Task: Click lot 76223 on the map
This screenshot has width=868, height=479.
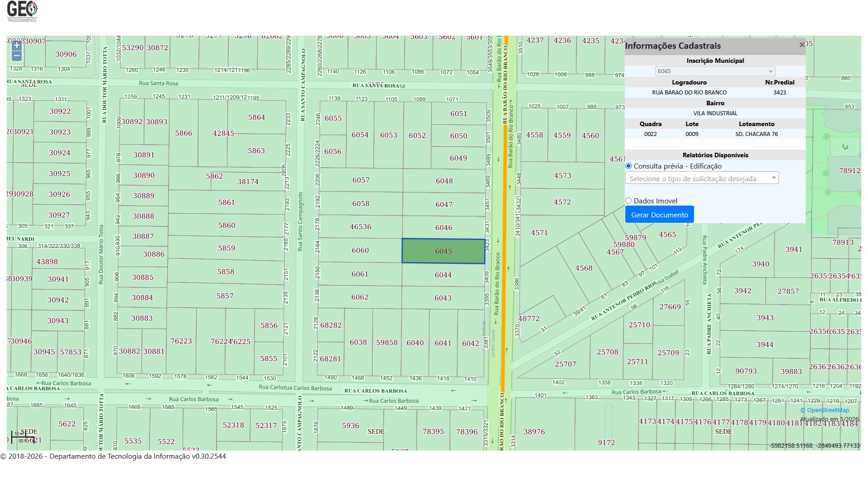Action: (181, 341)
